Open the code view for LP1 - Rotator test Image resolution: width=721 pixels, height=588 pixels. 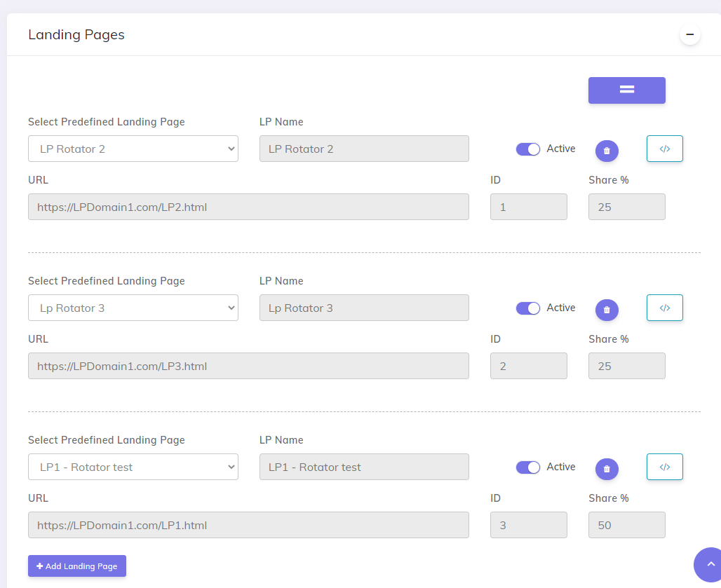coord(664,466)
